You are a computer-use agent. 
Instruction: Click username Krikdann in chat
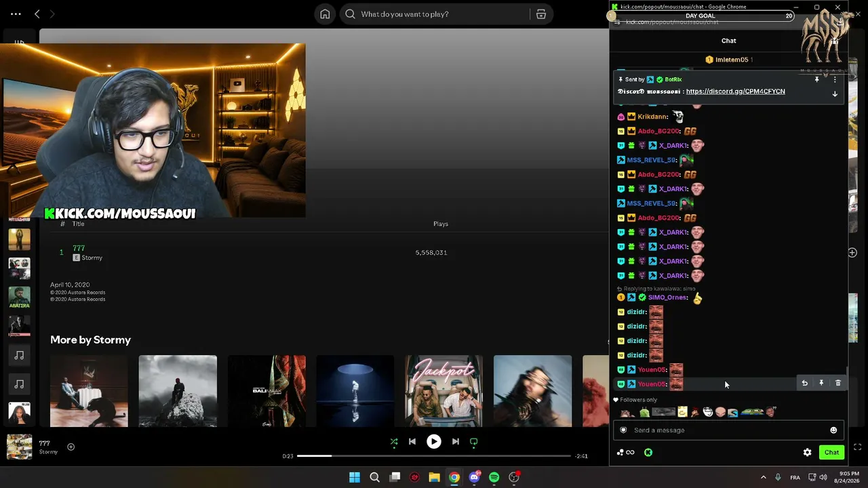[x=652, y=117]
